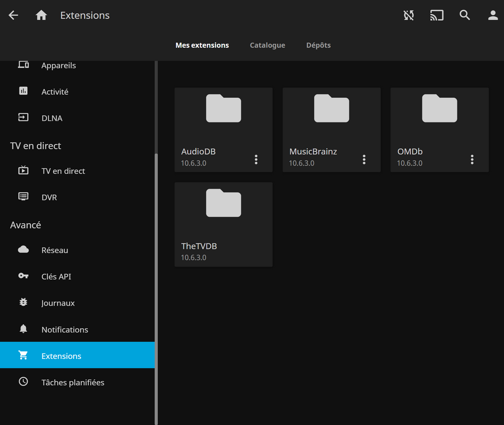Select the Mes extensions tab
Viewport: 504px width, 425px height.
202,45
